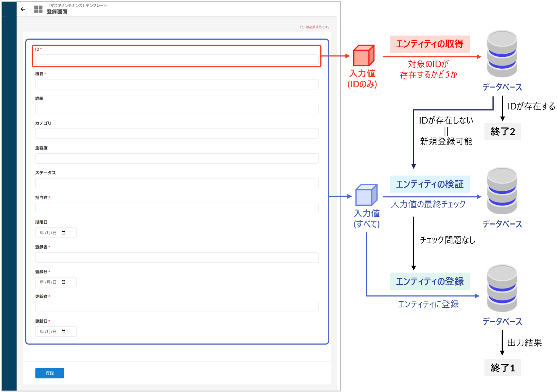
Task: Click the back arrow icon
Action: tap(23, 9)
